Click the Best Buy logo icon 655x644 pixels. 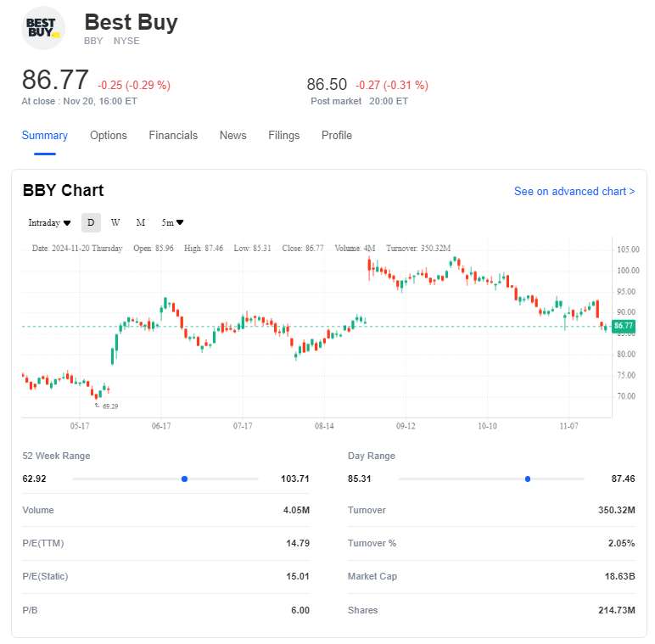pos(43,28)
